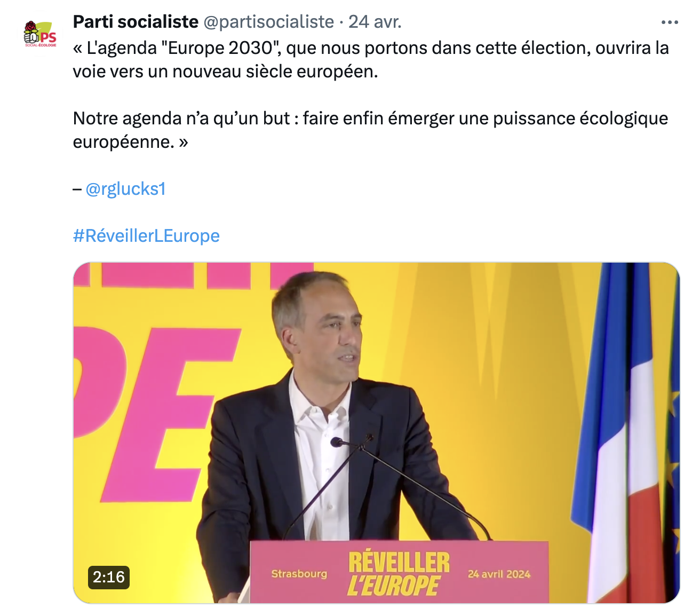Click the 2:16 video duration badge
The image size is (700, 616).
click(109, 577)
